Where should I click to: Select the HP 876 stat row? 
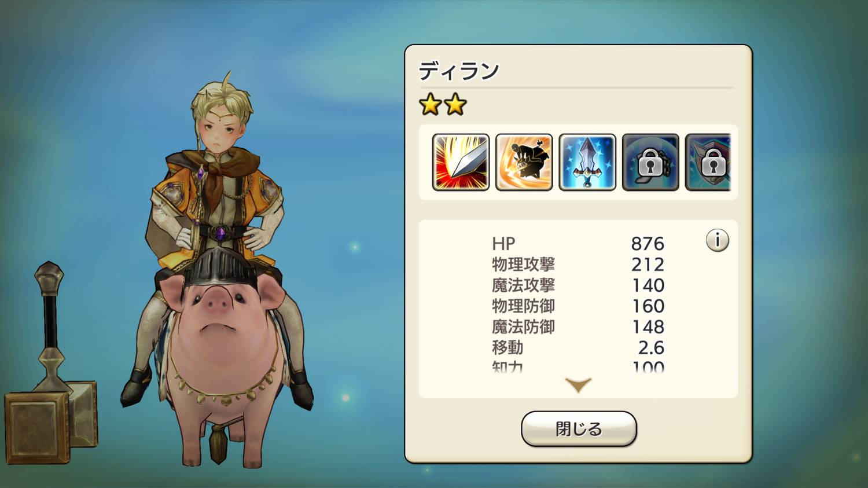coord(578,244)
